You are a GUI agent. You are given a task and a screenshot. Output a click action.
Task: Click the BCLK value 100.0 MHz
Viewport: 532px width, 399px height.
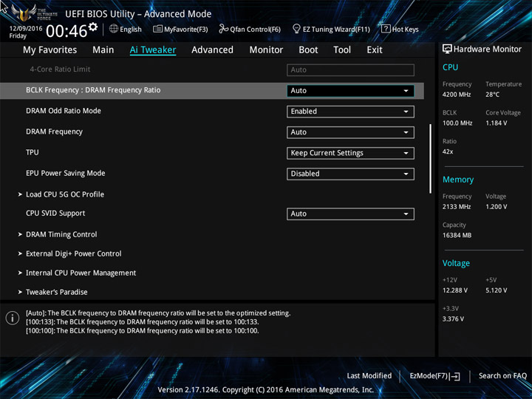[x=457, y=123]
